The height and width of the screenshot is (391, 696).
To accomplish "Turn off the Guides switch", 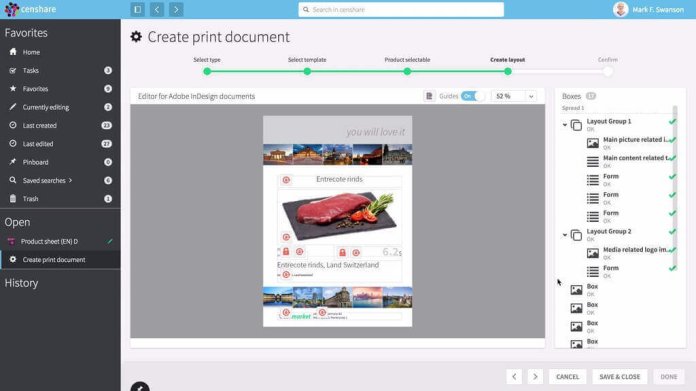I will (x=472, y=96).
